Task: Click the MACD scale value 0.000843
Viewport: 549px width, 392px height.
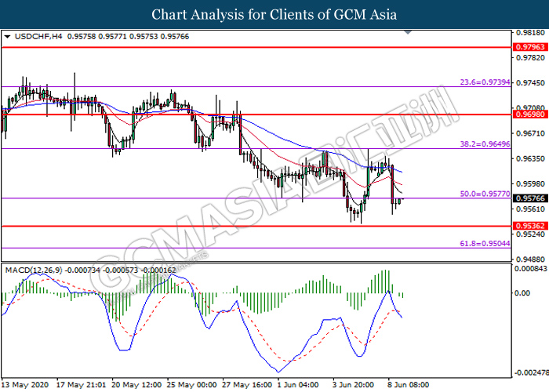Action: pos(531,269)
